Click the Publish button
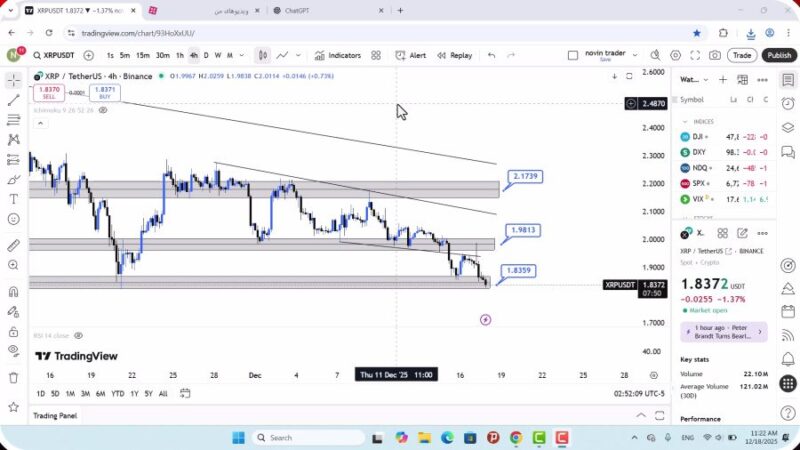The height and width of the screenshot is (450, 800). (778, 55)
